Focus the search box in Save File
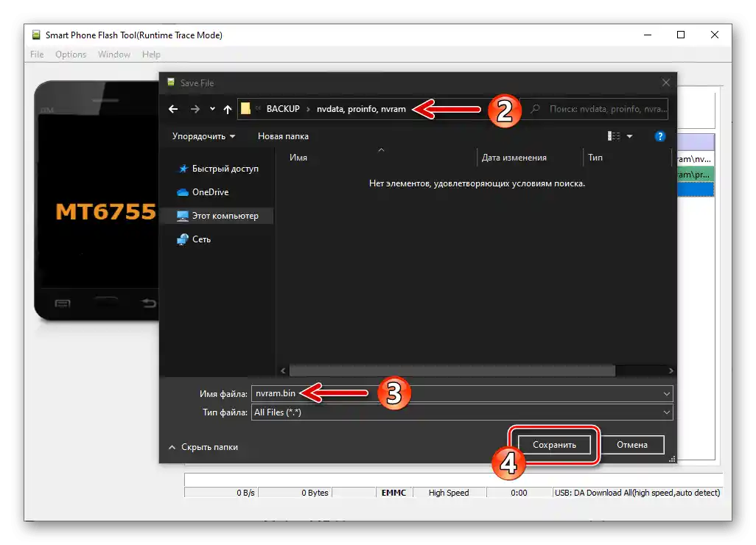 594,109
